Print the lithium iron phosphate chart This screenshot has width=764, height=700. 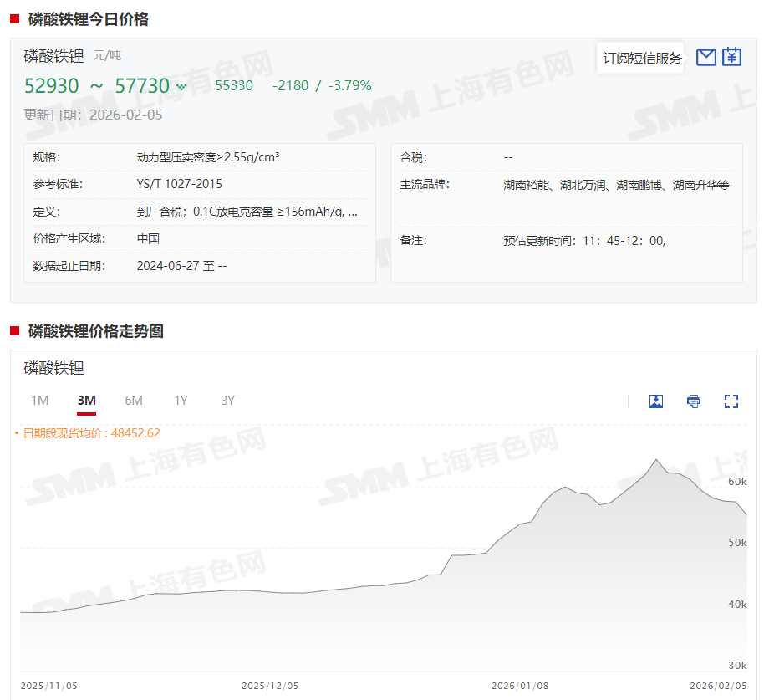pos(694,401)
